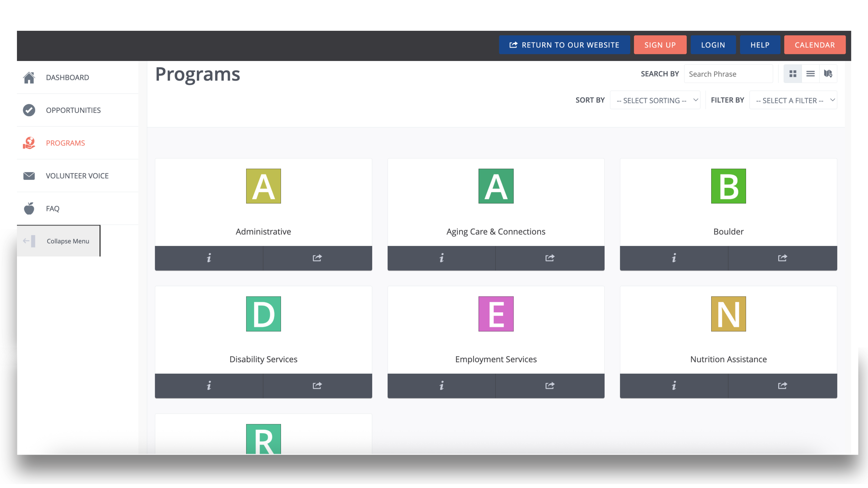Image resolution: width=868 pixels, height=488 pixels.
Task: Open info for Administrative program
Action: pyautogui.click(x=209, y=258)
